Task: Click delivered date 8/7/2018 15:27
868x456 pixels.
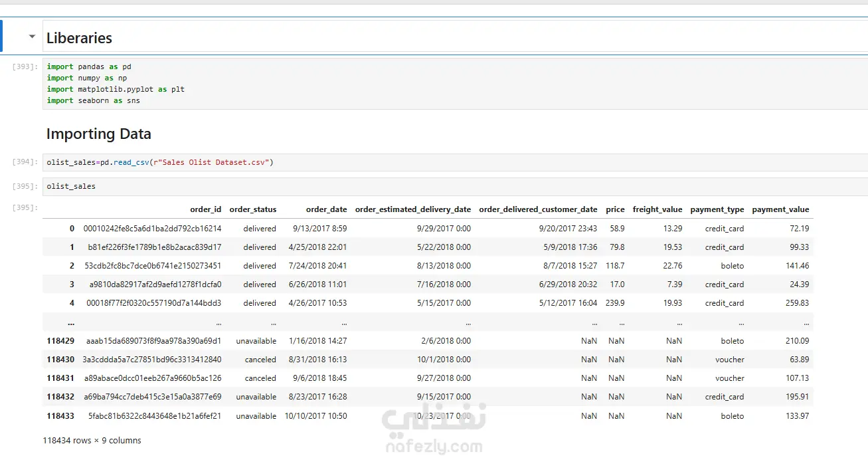Action: (570, 266)
